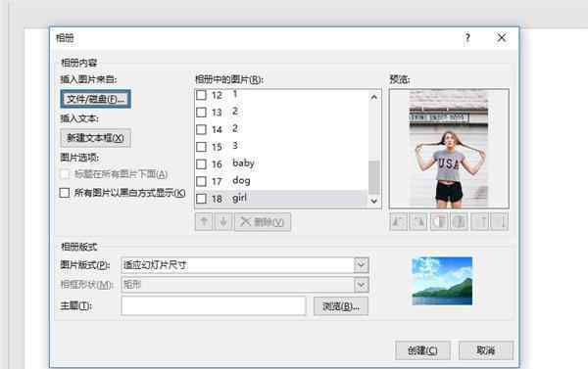Viewport: 588px width, 369px height.
Task: Tick the checkbox next to 18 girl
Action: click(201, 199)
